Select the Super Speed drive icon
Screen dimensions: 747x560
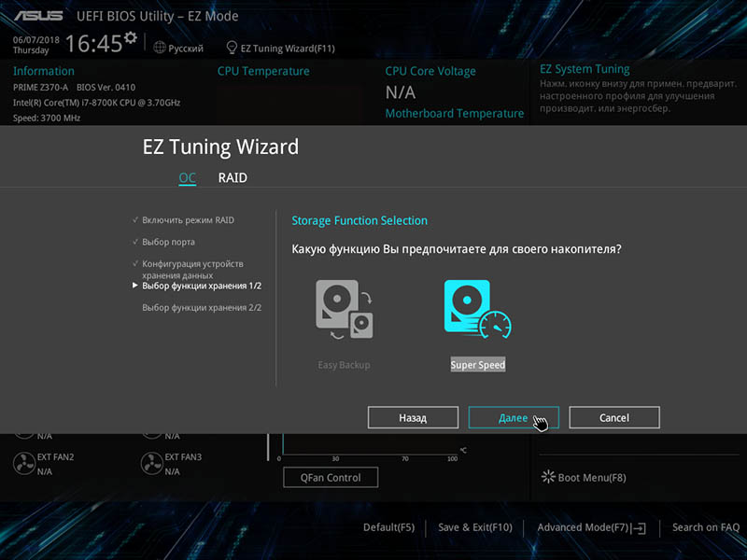[477, 310]
